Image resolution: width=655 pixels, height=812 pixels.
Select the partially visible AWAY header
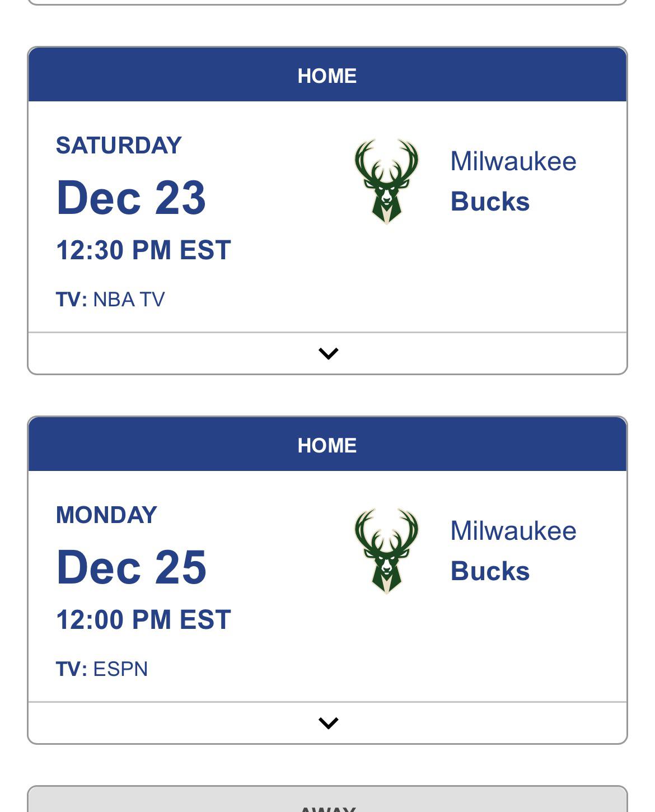327,806
